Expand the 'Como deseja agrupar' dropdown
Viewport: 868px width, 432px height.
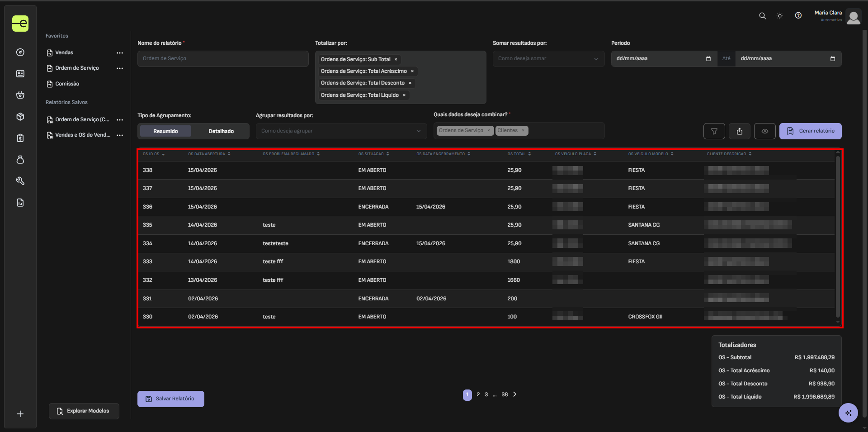tap(341, 131)
